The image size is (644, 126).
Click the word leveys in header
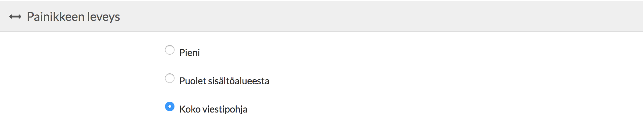tap(103, 17)
